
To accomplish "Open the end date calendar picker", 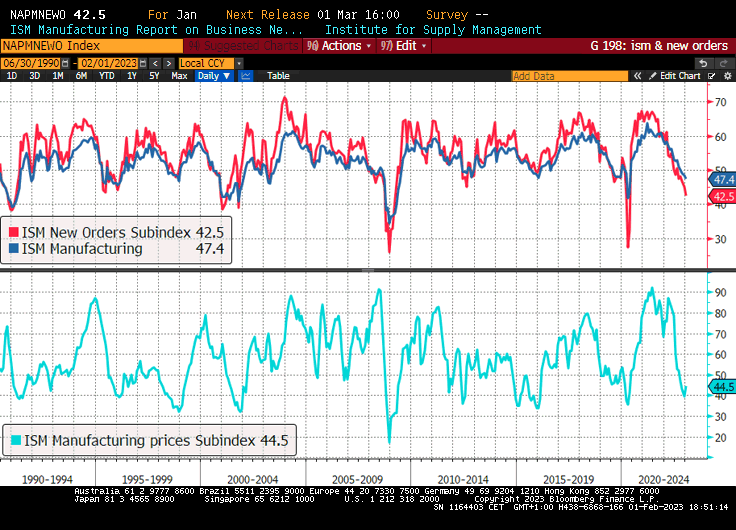I will (x=143, y=63).
